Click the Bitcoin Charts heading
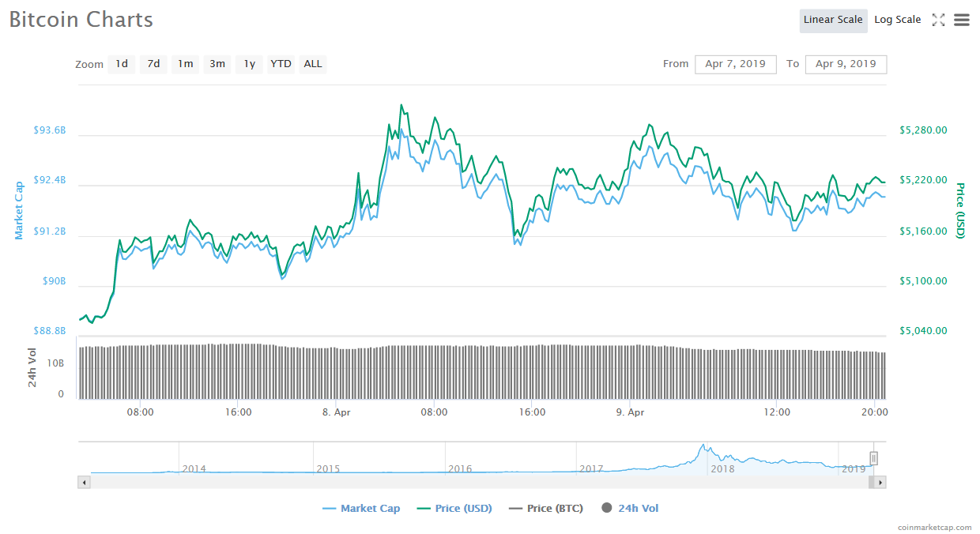980x534 pixels. [x=81, y=20]
